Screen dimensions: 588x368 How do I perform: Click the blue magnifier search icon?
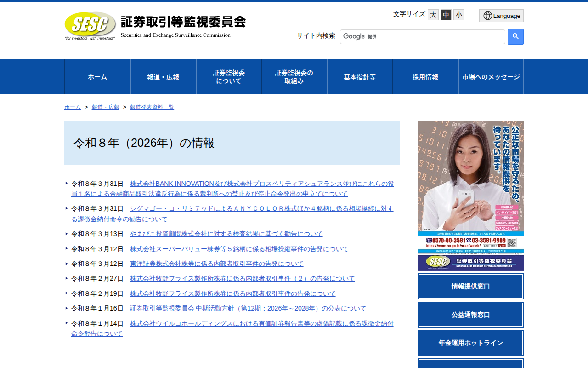click(515, 37)
